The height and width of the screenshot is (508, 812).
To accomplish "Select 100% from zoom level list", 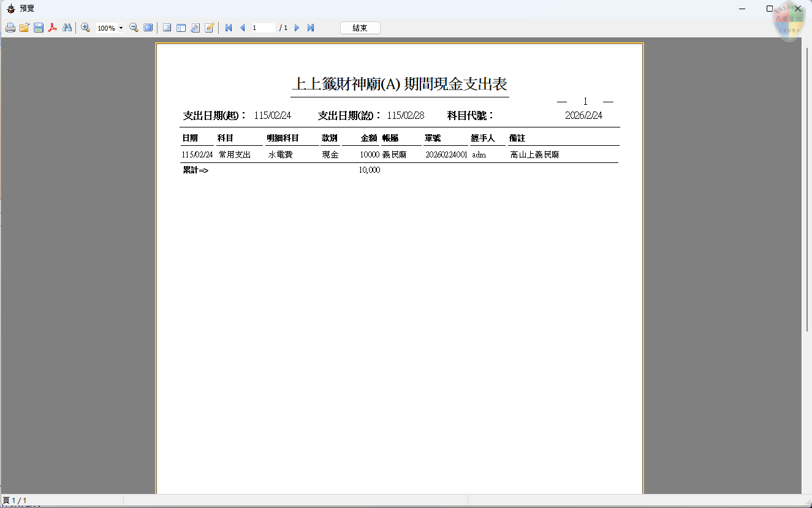I will pos(108,28).
